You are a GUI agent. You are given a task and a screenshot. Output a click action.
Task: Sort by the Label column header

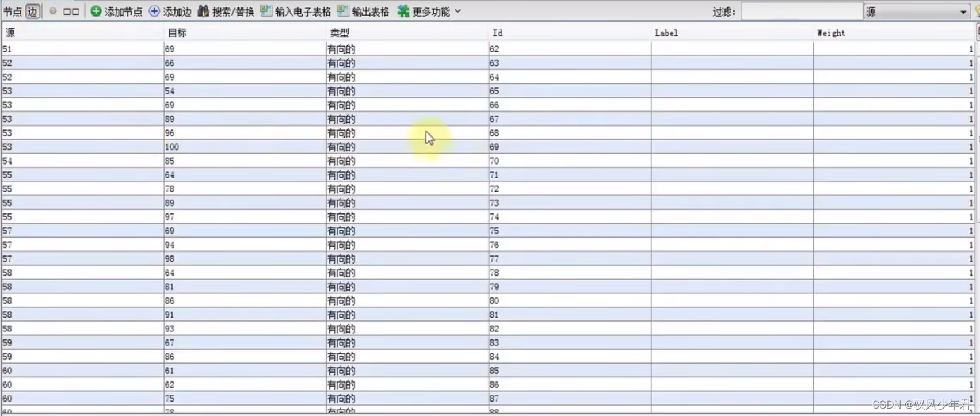pos(732,33)
